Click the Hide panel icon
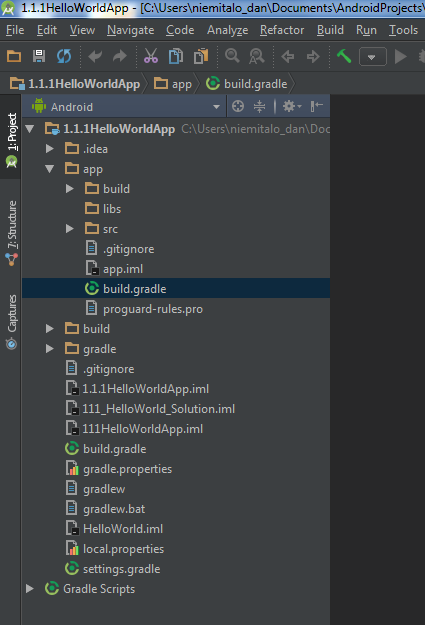 (317, 106)
